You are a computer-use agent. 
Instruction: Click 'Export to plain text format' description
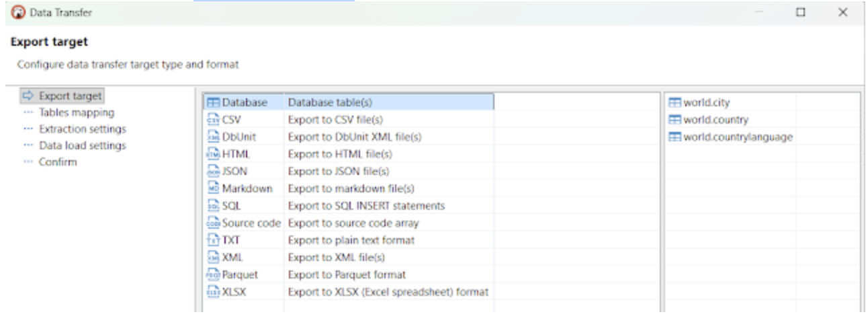(x=351, y=240)
